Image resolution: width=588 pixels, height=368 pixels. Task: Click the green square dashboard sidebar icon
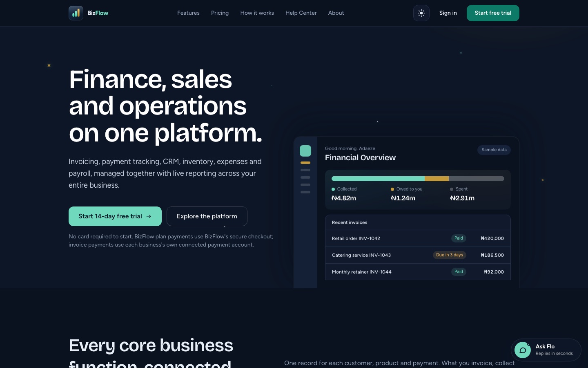[x=305, y=151]
